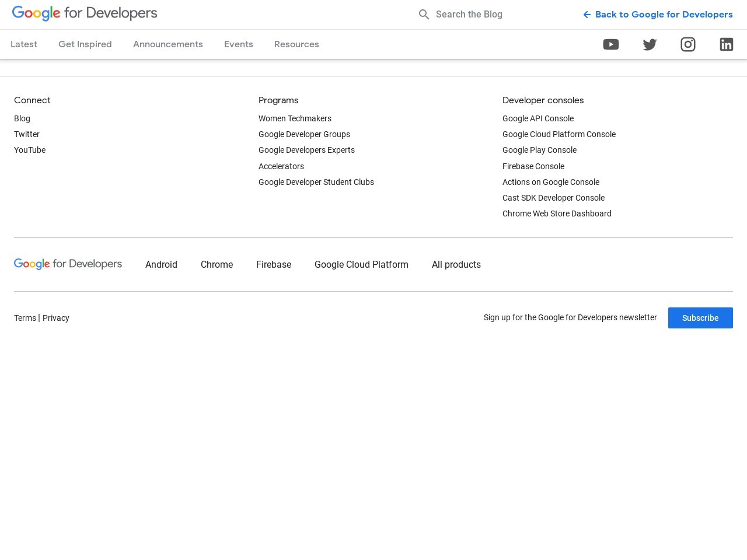Viewport: 747px width, 560px height.
Task: Switch to the Announcements tab
Action: (168, 44)
